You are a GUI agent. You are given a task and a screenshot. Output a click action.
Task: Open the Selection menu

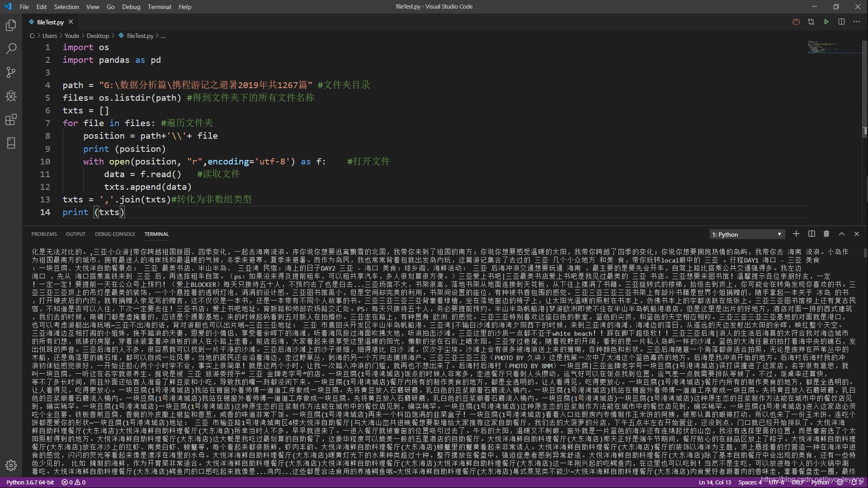(x=66, y=7)
